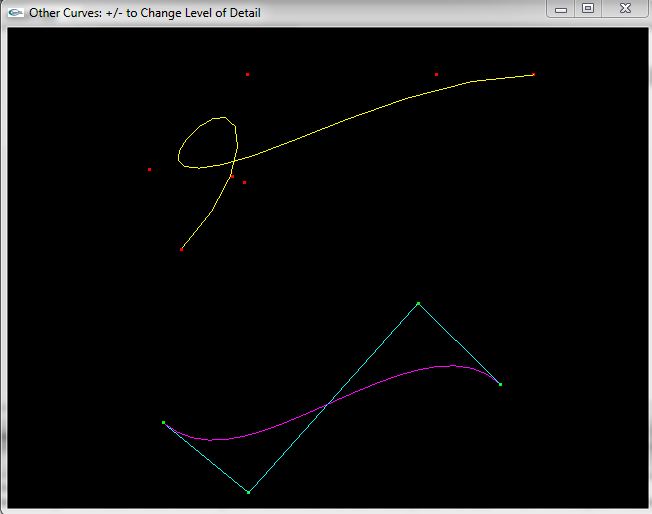Minimize the Other Curves window
The width and height of the screenshot is (652, 514).
[x=561, y=9]
